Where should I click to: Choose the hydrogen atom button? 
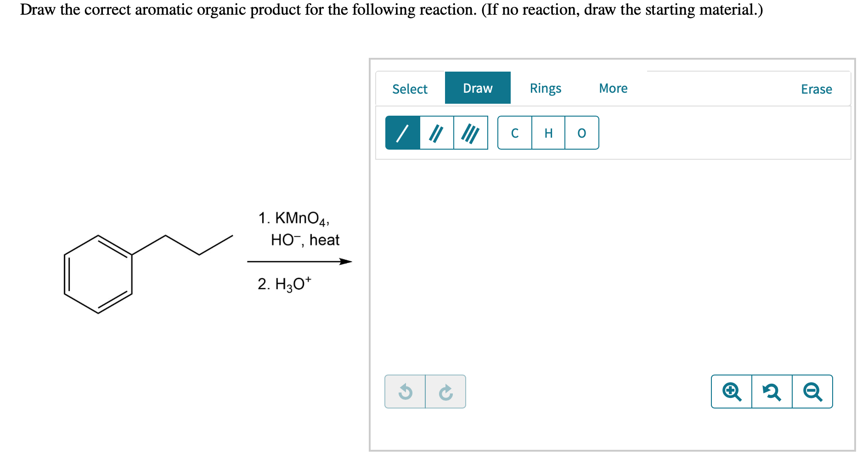coord(548,133)
